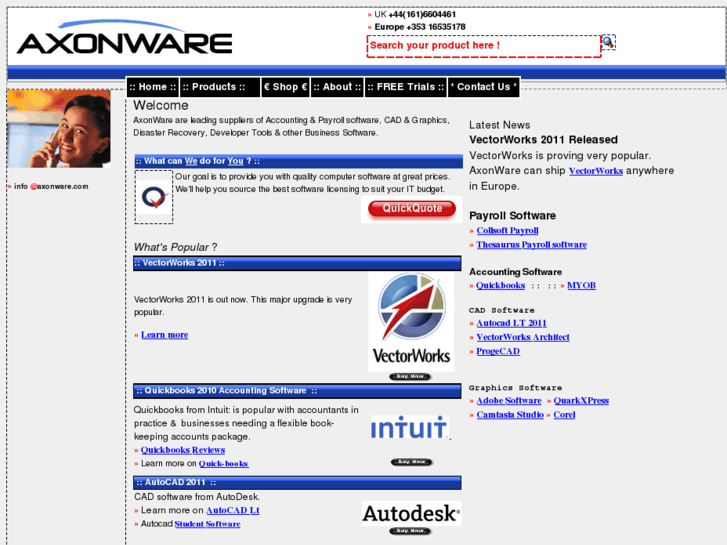Click the 'Welcome' heading
The width and height of the screenshot is (727, 545).
coord(161,105)
